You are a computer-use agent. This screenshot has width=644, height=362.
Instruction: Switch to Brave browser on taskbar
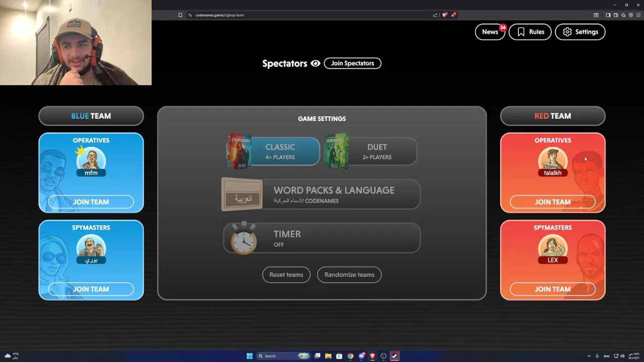pos(372,356)
